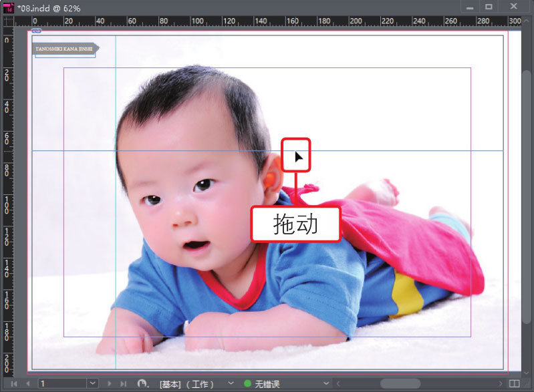
Task: Click the horizontal scrollbar left arrow
Action: (x=338, y=384)
